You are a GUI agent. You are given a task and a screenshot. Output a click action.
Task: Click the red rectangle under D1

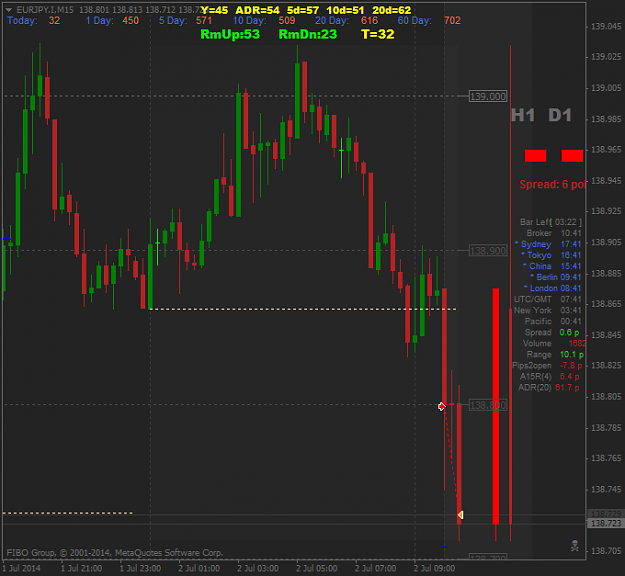(x=572, y=155)
